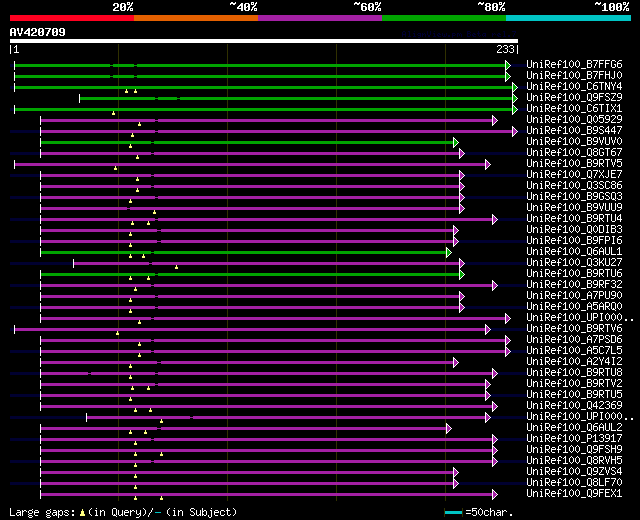The image size is (640, 520).
Task: Select the UniRef100_Q6AUL1 label
Action: [x=574, y=252]
